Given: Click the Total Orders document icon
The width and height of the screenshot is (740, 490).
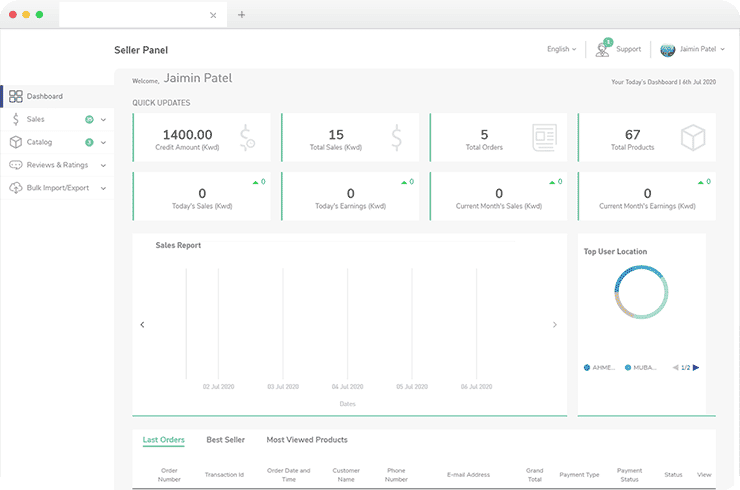Looking at the screenshot, I should tap(545, 138).
